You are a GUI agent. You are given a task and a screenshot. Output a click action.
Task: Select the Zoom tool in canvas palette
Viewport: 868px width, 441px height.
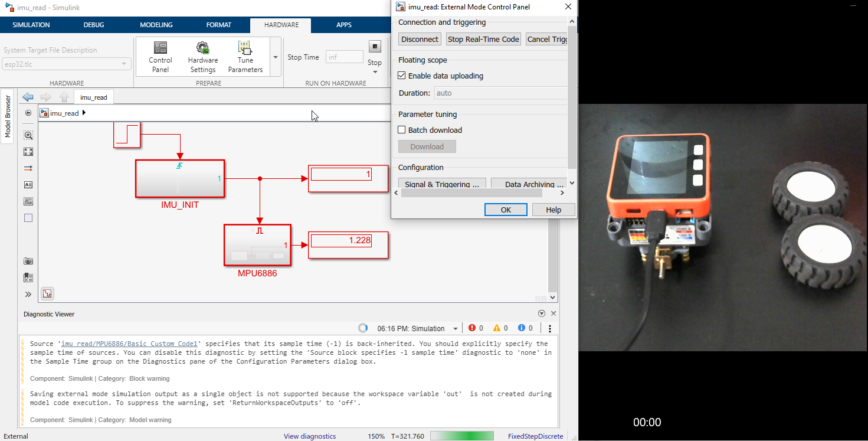[28, 135]
